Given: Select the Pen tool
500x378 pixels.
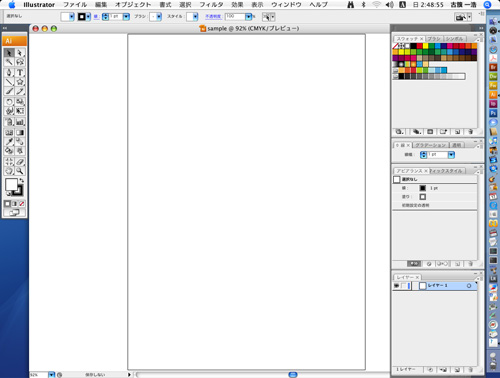Looking at the screenshot, I should click(x=9, y=73).
